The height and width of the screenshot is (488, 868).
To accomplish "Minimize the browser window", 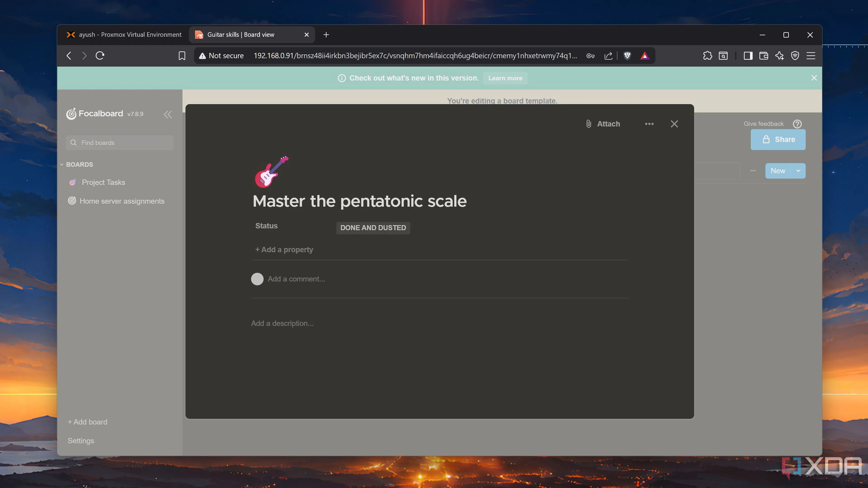I will tap(762, 35).
